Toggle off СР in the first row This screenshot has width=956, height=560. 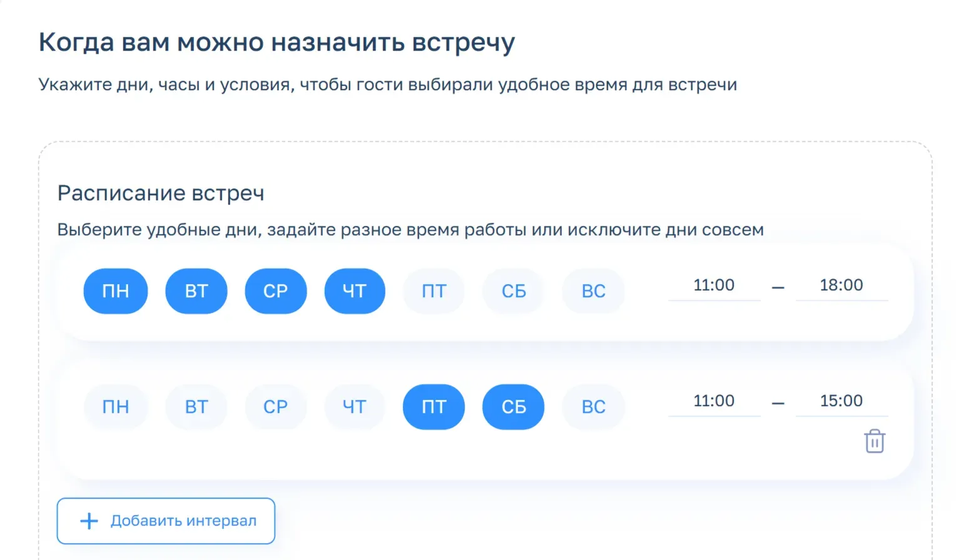tap(275, 291)
